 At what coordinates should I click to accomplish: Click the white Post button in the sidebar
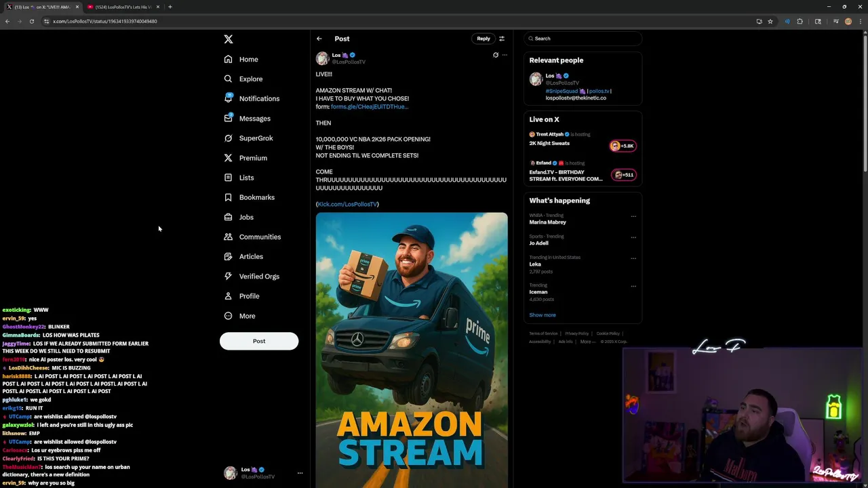tap(259, 341)
